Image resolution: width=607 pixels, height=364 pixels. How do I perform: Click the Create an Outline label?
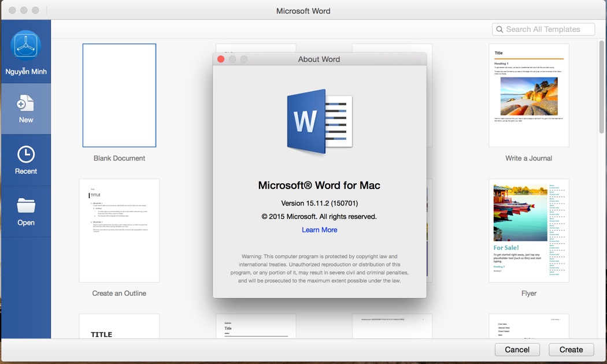(119, 293)
